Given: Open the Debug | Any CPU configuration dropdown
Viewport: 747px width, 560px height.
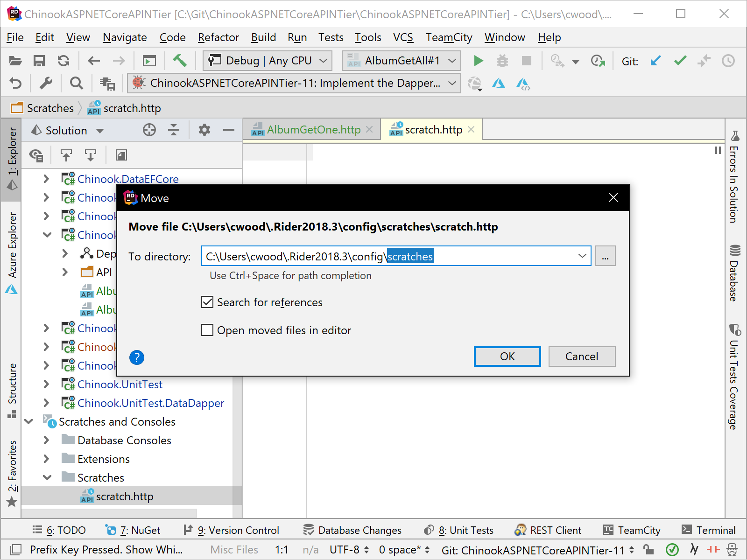Looking at the screenshot, I should point(268,61).
